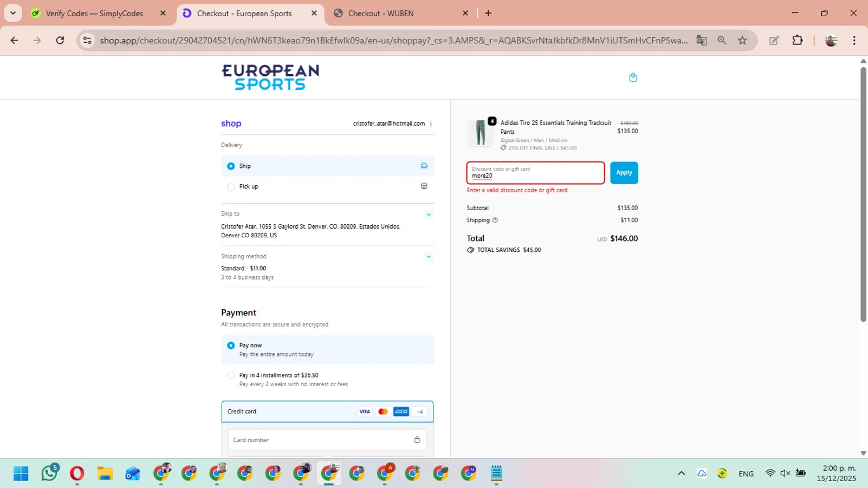The height and width of the screenshot is (488, 868).
Task: Open the Windows Start menu
Action: (x=21, y=474)
